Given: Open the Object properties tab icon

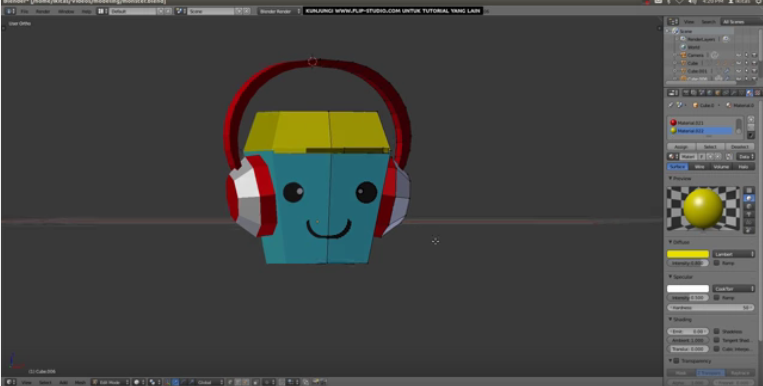Looking at the screenshot, I should tap(717, 92).
